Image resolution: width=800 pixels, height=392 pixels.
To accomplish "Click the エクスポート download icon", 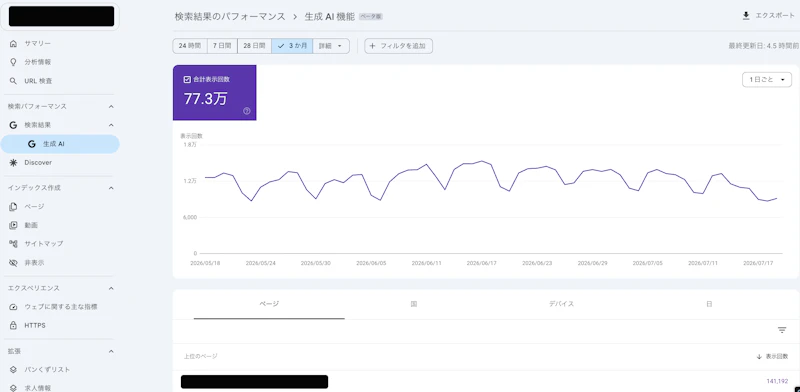I will (746, 16).
